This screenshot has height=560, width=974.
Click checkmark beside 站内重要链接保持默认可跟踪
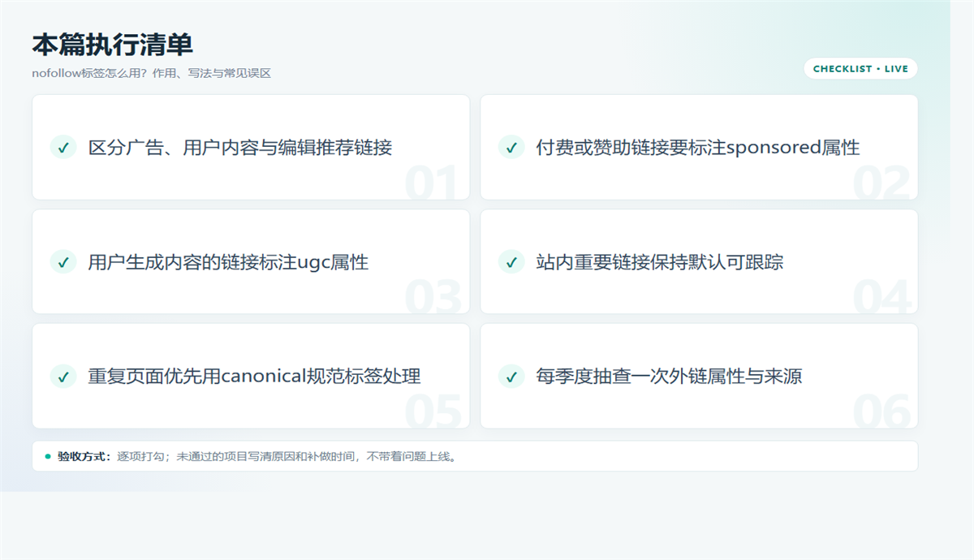coord(511,261)
